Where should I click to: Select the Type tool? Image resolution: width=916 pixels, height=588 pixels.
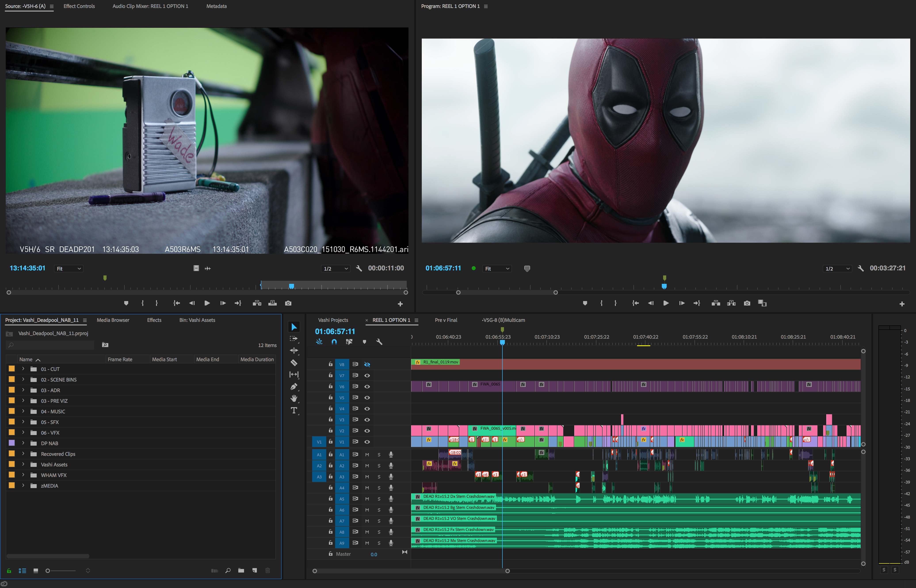[x=294, y=410]
